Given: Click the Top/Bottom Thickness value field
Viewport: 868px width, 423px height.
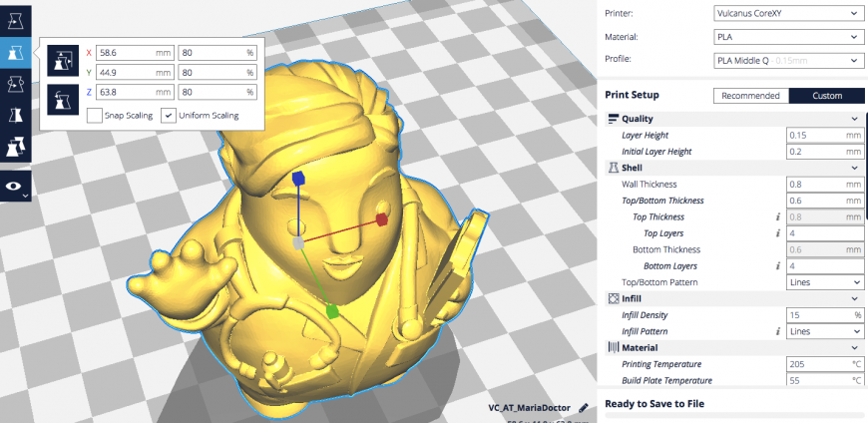Looking at the screenshot, I should click(x=825, y=201).
